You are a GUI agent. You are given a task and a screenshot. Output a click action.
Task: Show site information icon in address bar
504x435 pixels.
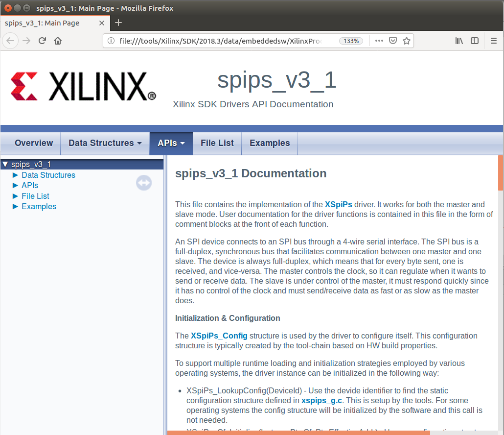[x=111, y=41]
